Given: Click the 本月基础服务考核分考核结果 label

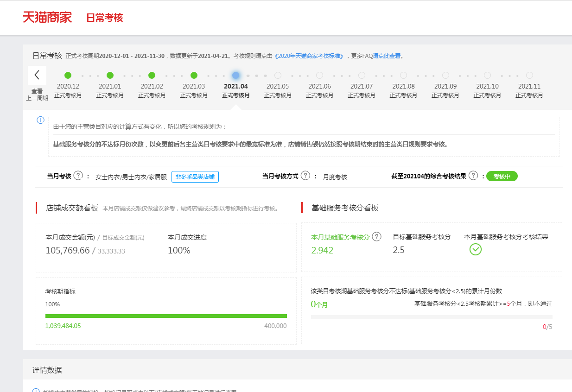Looking at the screenshot, I should tap(506, 237).
